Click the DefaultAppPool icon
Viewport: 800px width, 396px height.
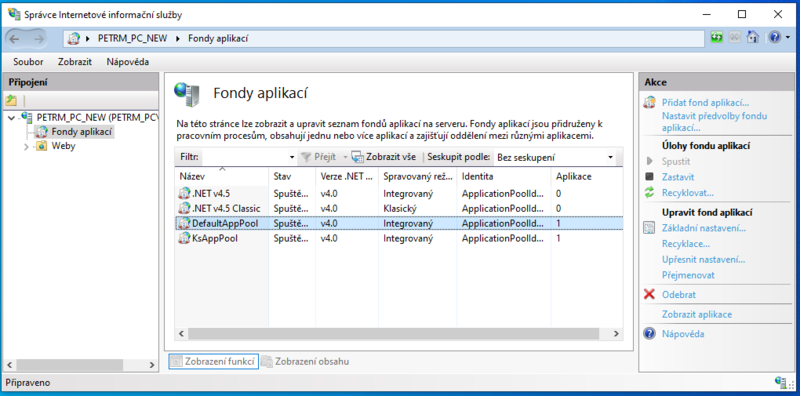[184, 224]
